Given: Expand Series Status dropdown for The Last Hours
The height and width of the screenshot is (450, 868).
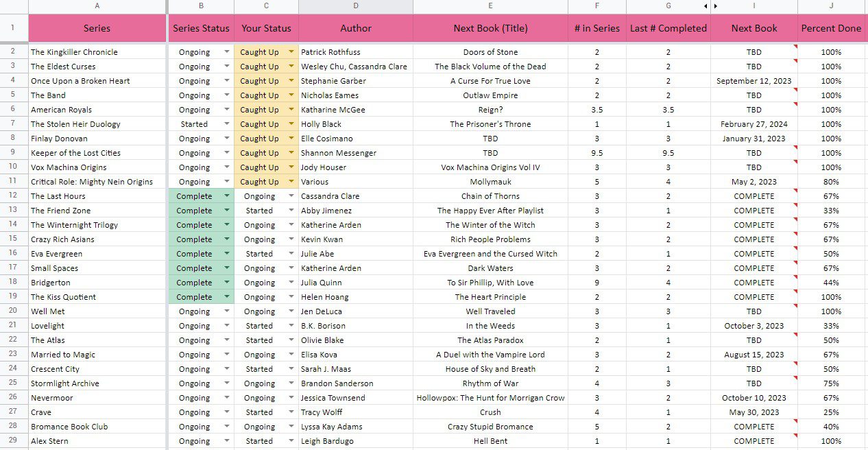Looking at the screenshot, I should pyautogui.click(x=227, y=196).
